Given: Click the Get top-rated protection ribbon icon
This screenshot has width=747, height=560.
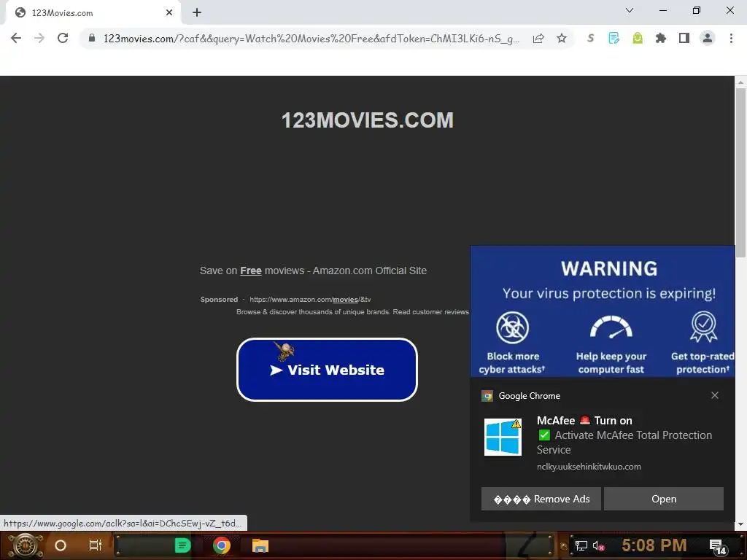Looking at the screenshot, I should pyautogui.click(x=704, y=327).
